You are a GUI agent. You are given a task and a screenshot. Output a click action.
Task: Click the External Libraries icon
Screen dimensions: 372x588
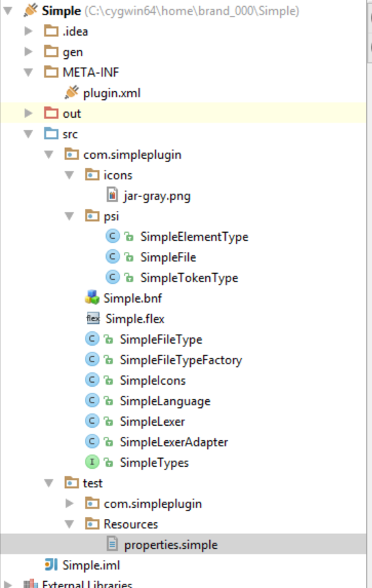[x=31, y=584]
